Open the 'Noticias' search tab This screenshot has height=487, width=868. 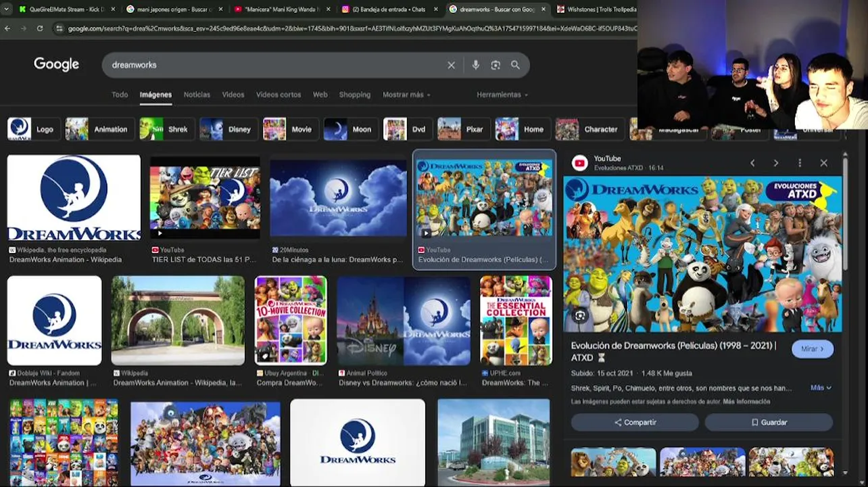[x=197, y=95]
